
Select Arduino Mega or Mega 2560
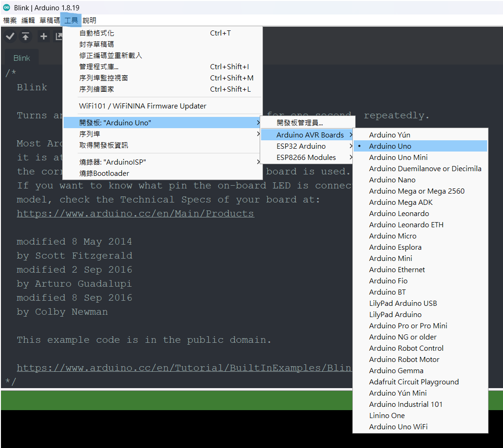point(420,191)
